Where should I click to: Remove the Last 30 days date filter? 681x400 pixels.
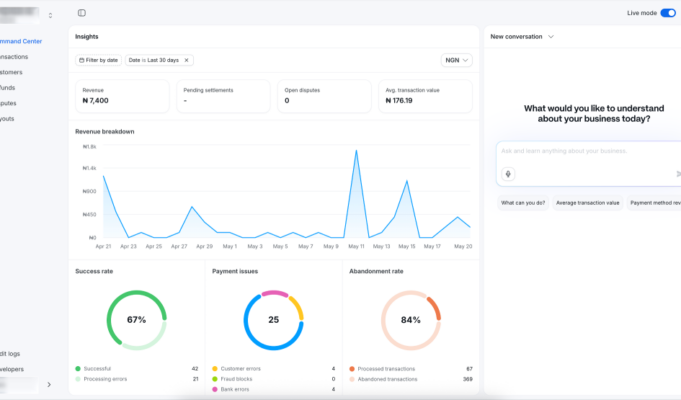187,60
